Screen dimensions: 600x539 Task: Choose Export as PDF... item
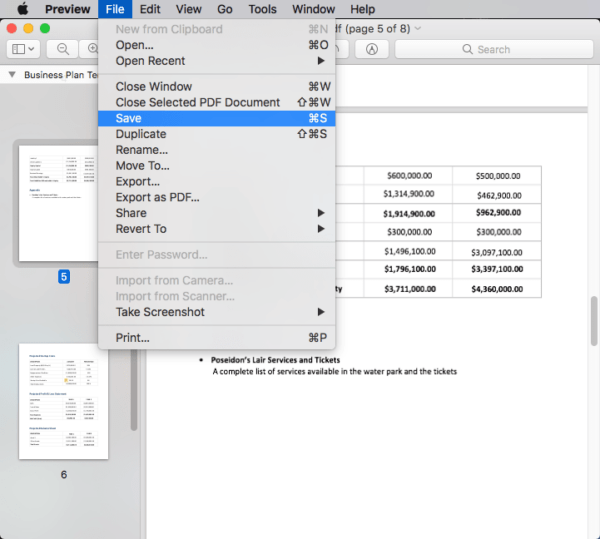pyautogui.click(x=217, y=197)
